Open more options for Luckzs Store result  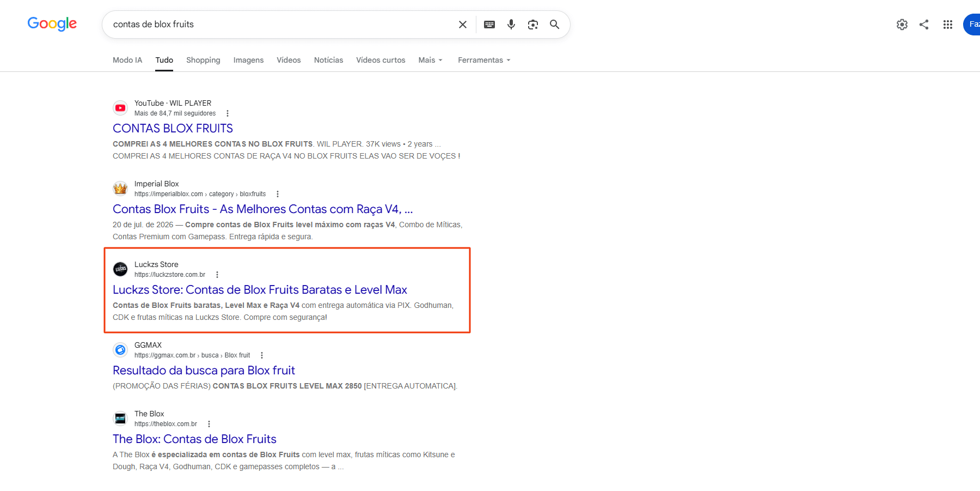click(217, 275)
